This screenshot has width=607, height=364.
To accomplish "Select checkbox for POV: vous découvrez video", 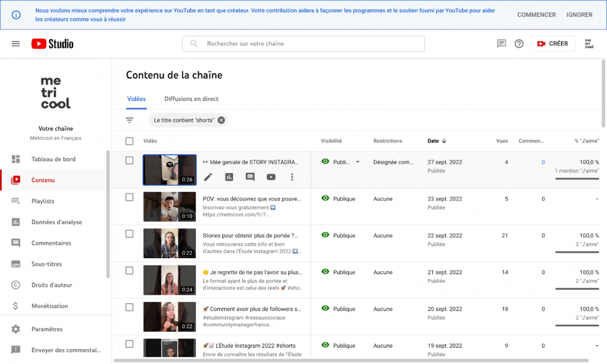I will coord(129,197).
